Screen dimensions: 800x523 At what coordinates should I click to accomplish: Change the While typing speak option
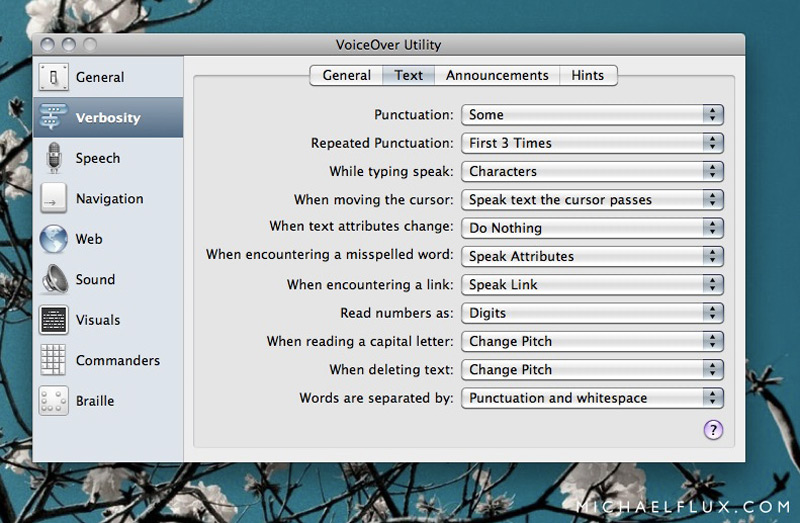pyautogui.click(x=592, y=171)
